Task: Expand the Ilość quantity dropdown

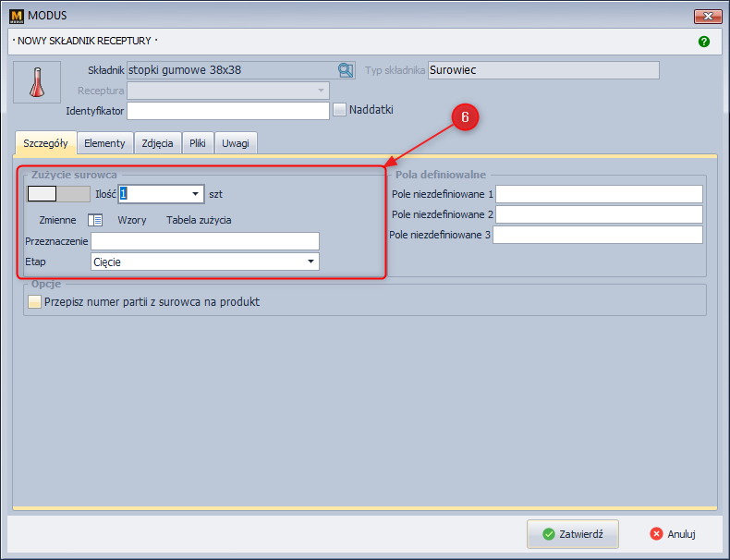Action: pyautogui.click(x=195, y=194)
